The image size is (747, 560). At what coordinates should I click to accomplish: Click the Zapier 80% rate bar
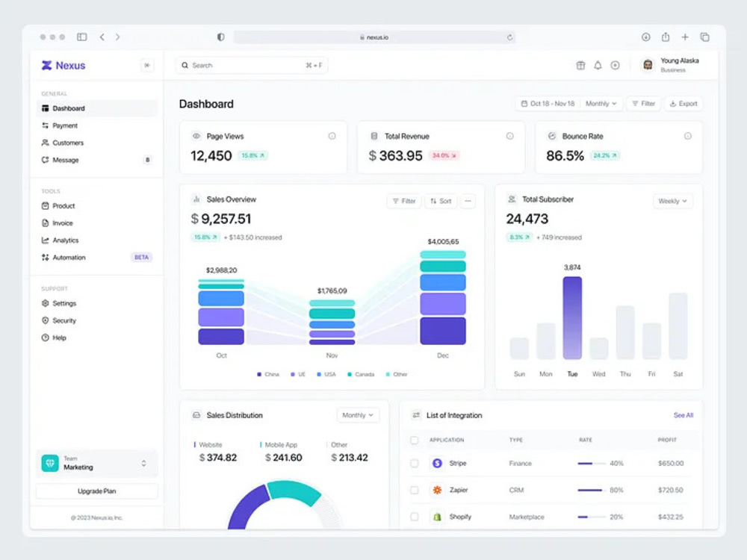click(592, 490)
